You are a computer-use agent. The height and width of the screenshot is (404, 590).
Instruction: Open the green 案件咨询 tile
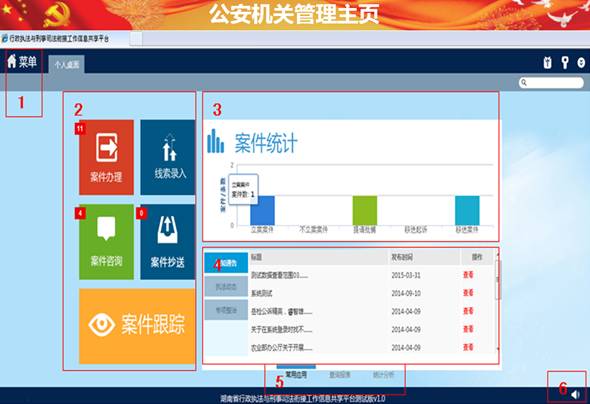[x=106, y=242]
